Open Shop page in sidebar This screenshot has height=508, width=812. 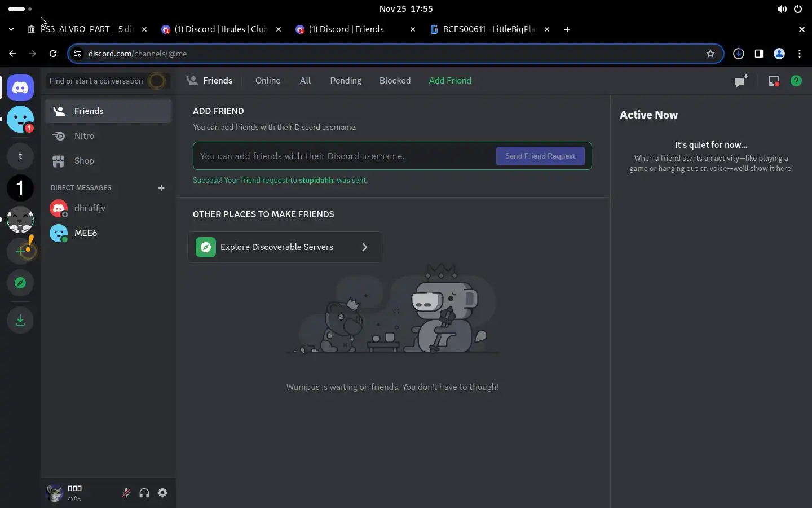[x=108, y=161]
